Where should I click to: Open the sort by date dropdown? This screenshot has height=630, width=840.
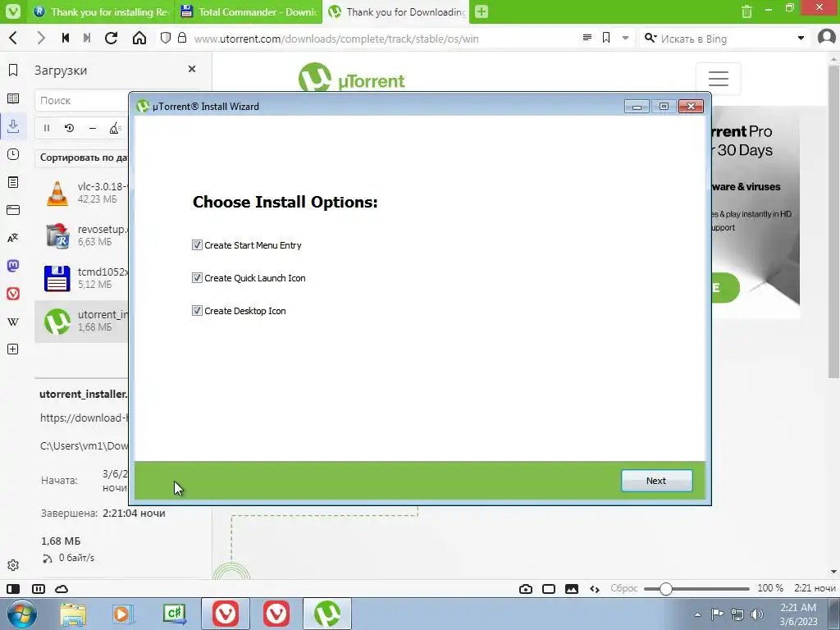pyautogui.click(x=82, y=157)
